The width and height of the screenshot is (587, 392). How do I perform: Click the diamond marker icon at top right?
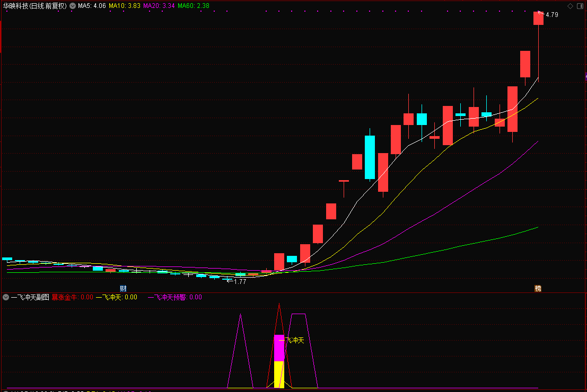point(570,6)
